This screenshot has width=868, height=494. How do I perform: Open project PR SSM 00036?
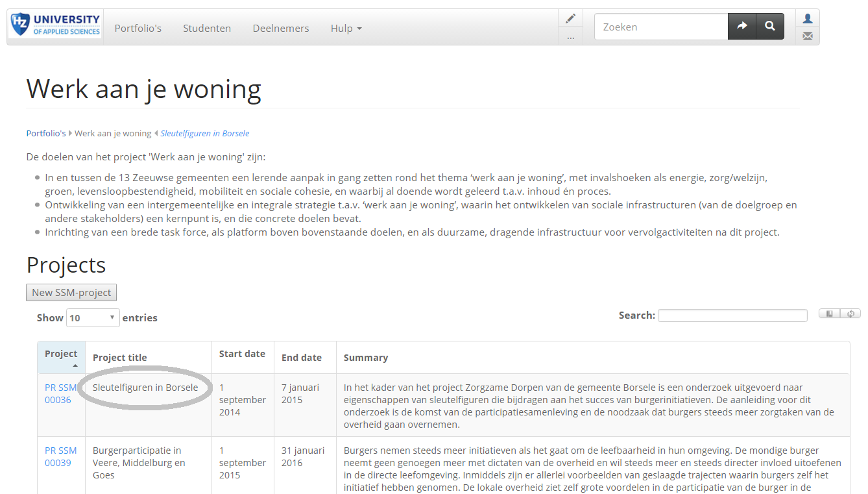click(60, 393)
